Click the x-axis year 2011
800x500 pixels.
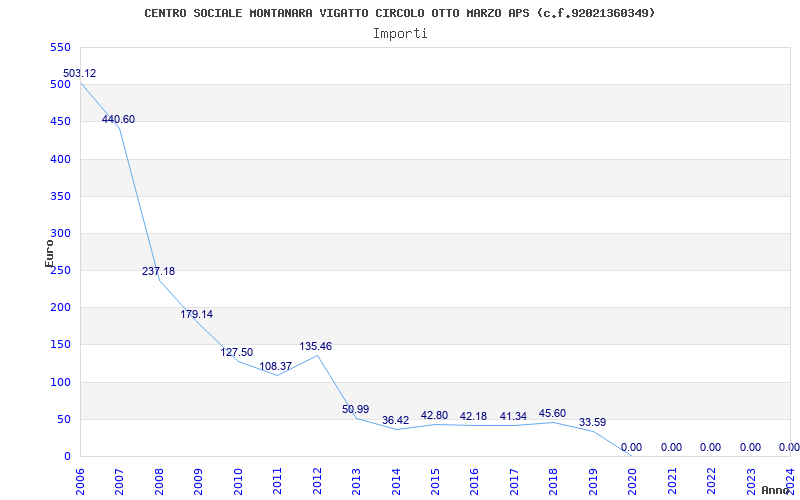pyautogui.click(x=278, y=481)
